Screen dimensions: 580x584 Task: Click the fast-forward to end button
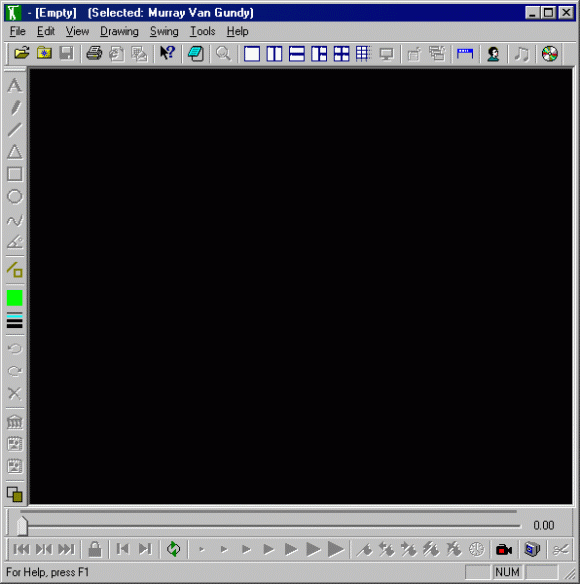click(66, 549)
